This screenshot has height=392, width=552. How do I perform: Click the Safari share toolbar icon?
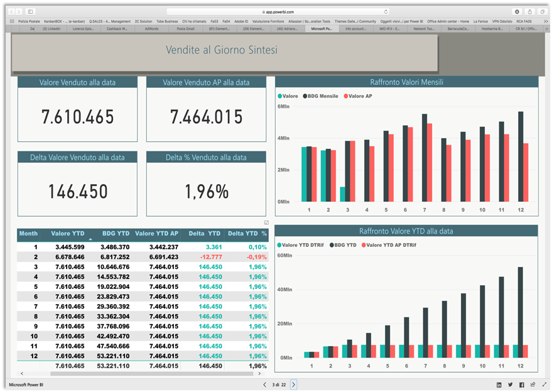click(530, 12)
